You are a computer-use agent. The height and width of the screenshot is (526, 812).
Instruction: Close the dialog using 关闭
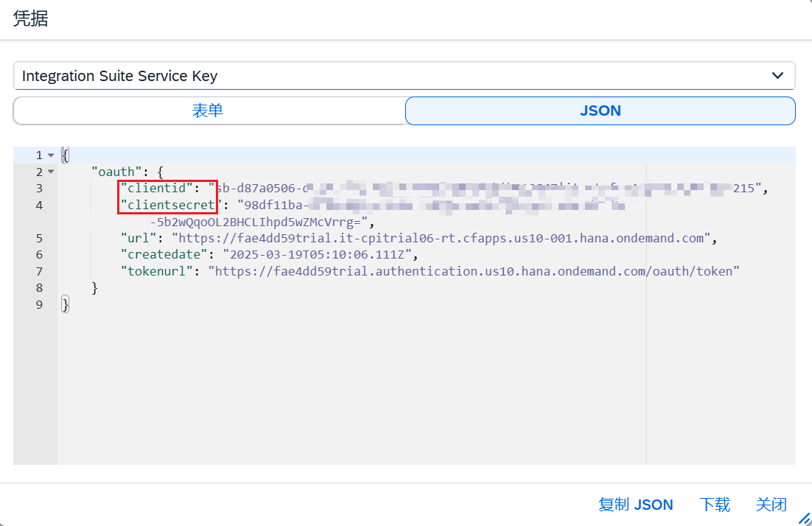click(x=771, y=505)
